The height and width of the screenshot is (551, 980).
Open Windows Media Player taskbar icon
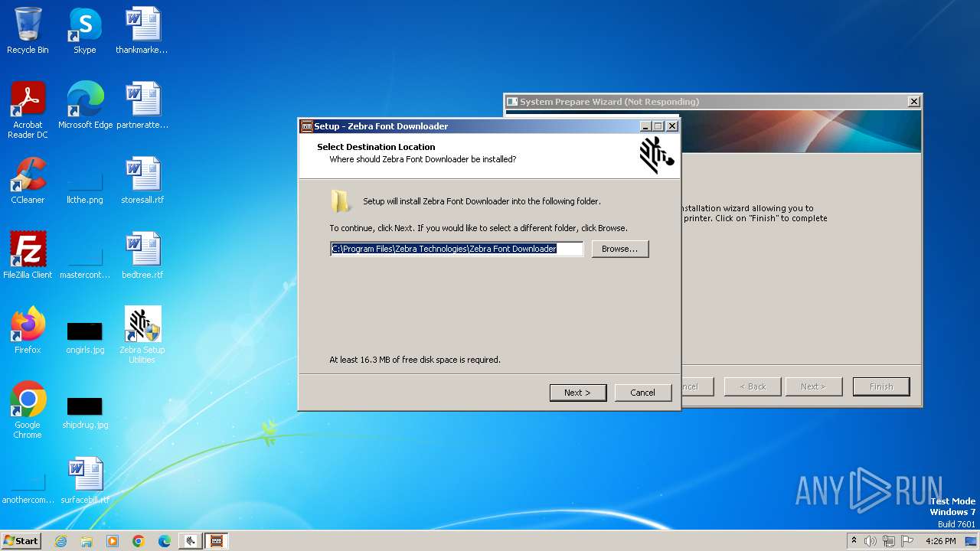pyautogui.click(x=113, y=541)
